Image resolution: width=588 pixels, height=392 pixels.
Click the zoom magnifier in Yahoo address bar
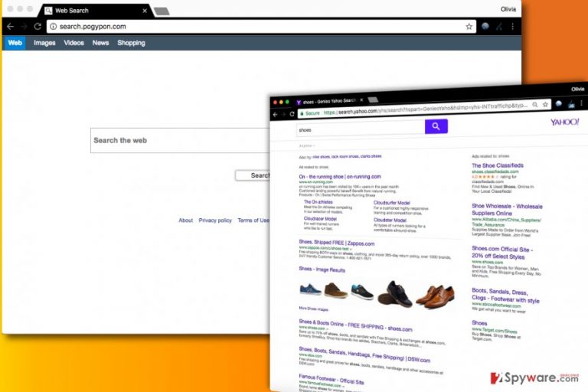(535, 105)
